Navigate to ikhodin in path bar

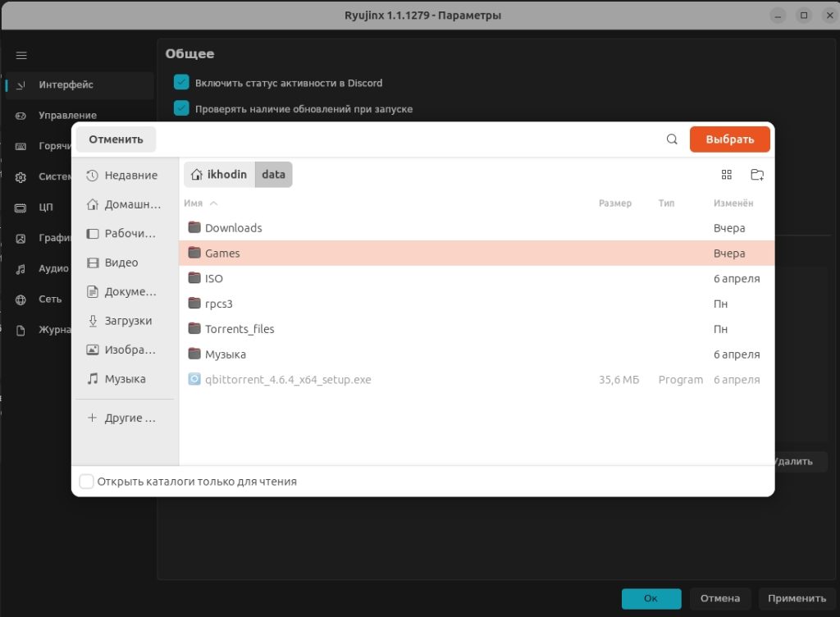(x=219, y=175)
